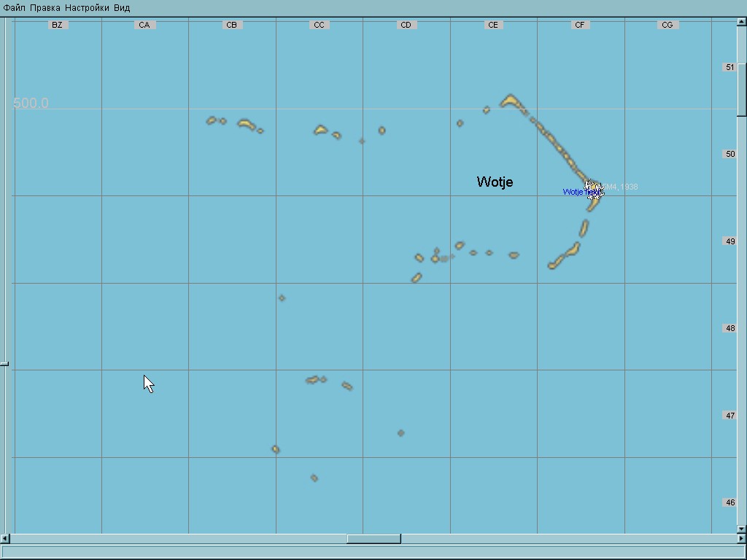Viewport: 747px width, 560px height.
Task: Click the row label 46
Action: click(x=730, y=502)
